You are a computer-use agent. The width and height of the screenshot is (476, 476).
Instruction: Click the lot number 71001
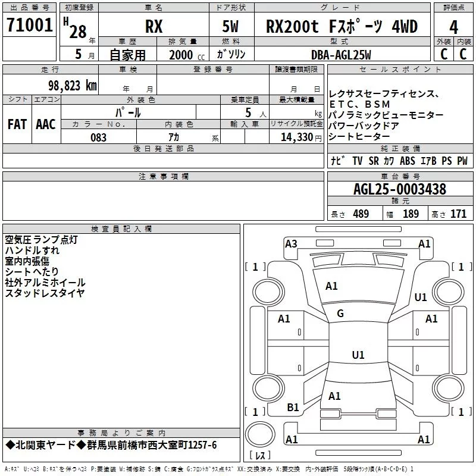[x=29, y=25]
